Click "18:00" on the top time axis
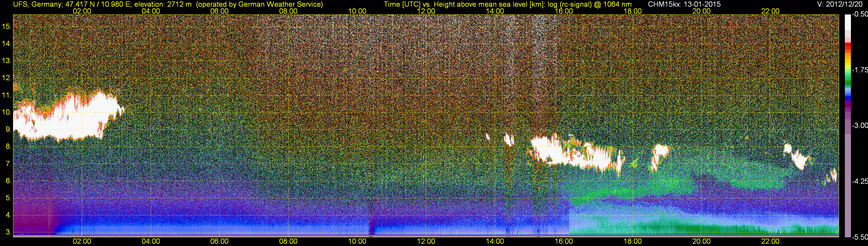 click(632, 11)
